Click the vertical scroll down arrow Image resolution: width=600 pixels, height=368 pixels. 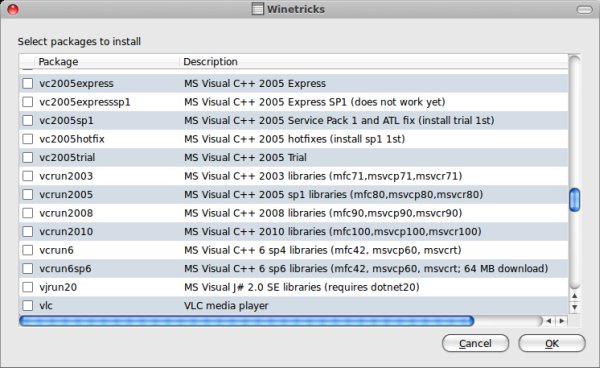pos(574,307)
